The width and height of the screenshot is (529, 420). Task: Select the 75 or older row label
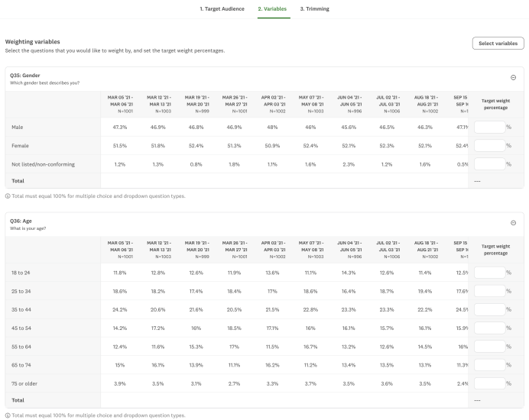pyautogui.click(x=24, y=383)
